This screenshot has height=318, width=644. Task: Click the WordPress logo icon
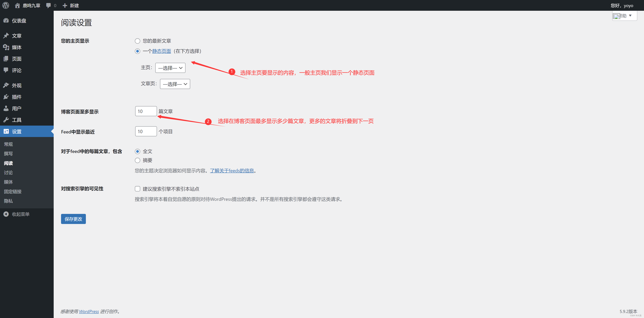click(x=6, y=5)
